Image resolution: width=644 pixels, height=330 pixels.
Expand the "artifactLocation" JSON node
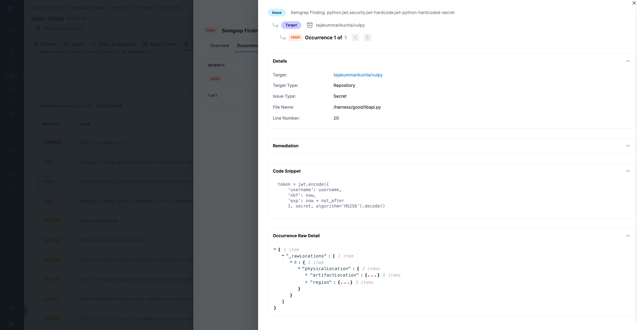[x=306, y=275]
